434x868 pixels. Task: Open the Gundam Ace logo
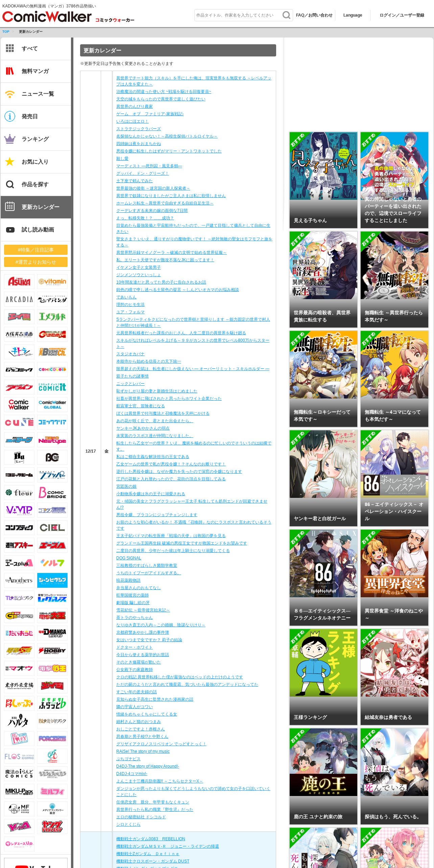[52, 334]
